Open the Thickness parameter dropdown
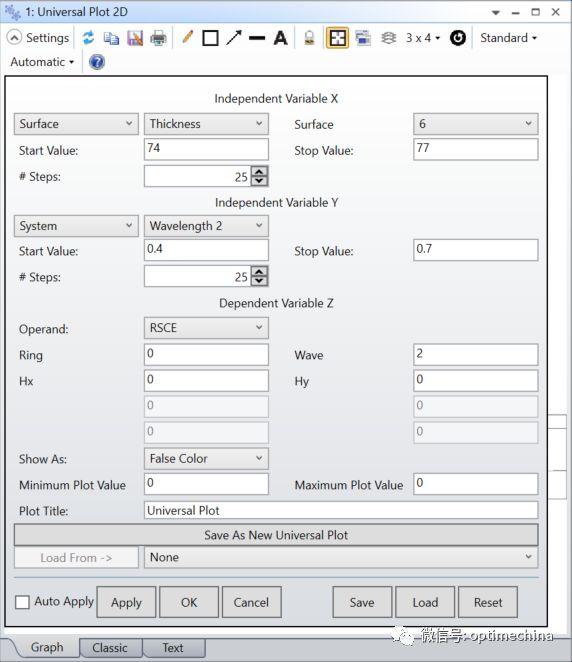 pos(206,124)
